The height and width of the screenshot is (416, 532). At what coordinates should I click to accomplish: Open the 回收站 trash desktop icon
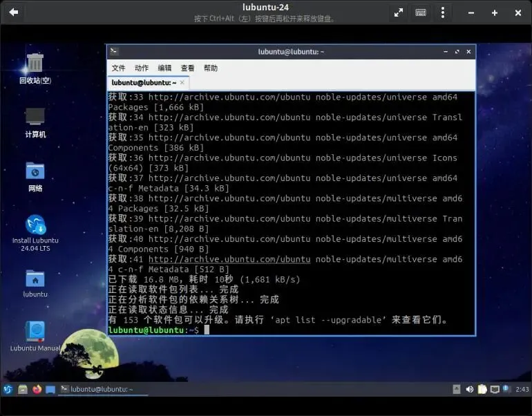tap(35, 68)
